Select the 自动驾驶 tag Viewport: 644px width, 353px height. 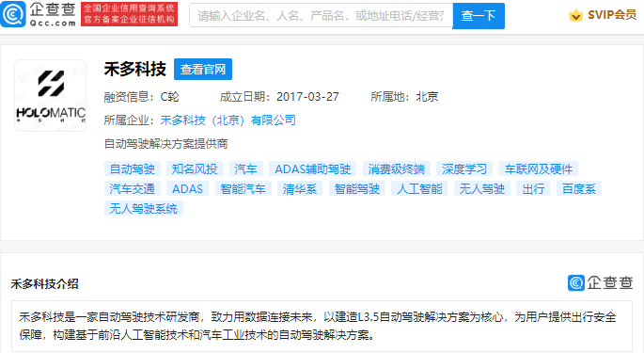click(133, 168)
